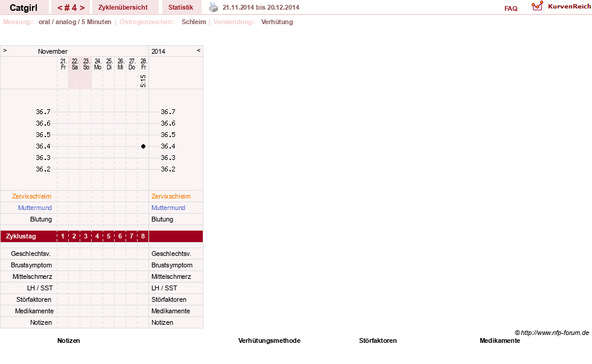Image resolution: width=592 pixels, height=364 pixels.
Task: Click the left Muttermund label
Action: point(35,208)
